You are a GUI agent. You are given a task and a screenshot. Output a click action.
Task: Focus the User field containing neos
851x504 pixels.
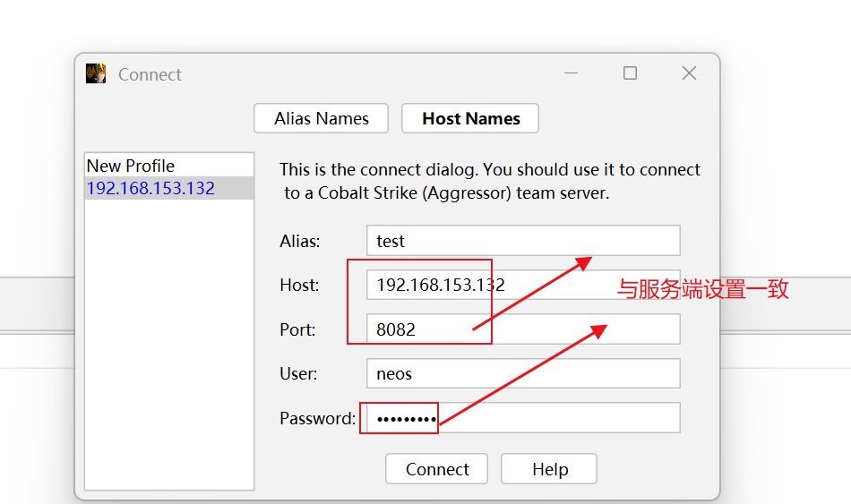coord(523,373)
